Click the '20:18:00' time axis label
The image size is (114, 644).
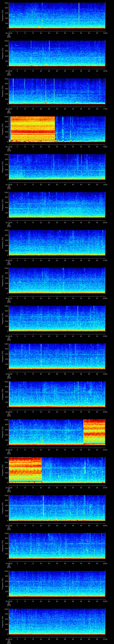pyautogui.click(x=9, y=184)
